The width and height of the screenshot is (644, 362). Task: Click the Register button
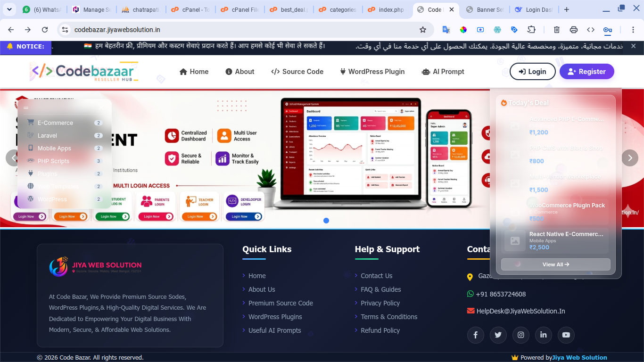587,72
